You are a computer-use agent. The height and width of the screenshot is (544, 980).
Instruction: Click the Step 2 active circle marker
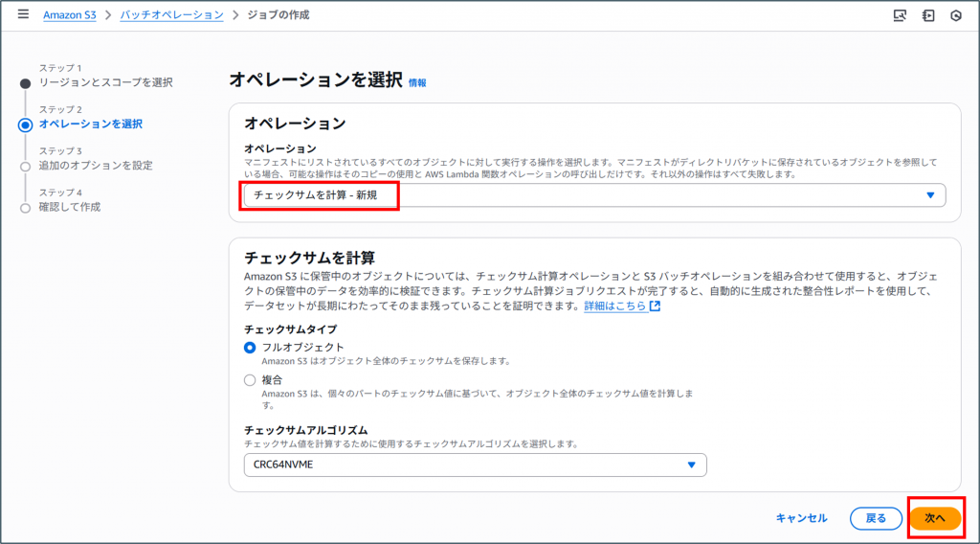26,125
